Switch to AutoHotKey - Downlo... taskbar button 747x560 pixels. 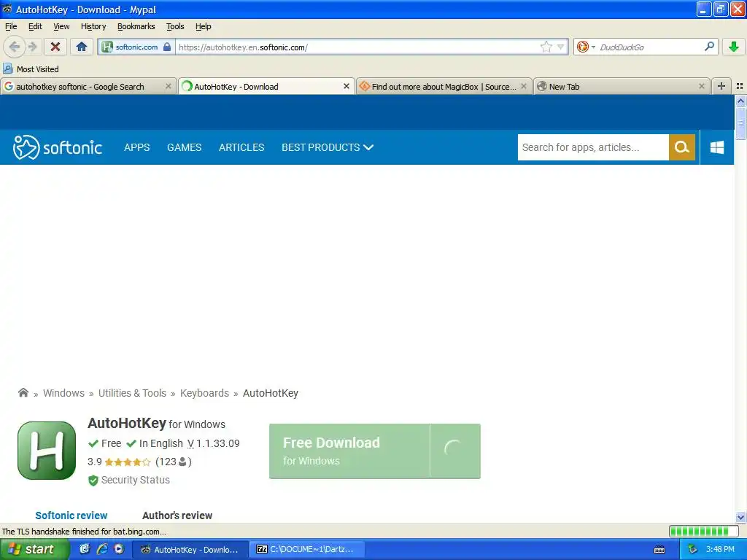[x=190, y=550]
